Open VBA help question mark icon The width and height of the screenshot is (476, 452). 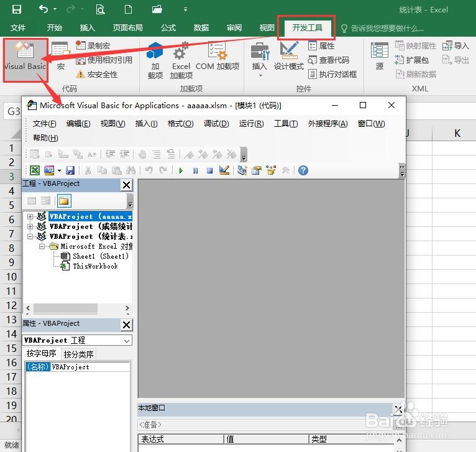[303, 170]
